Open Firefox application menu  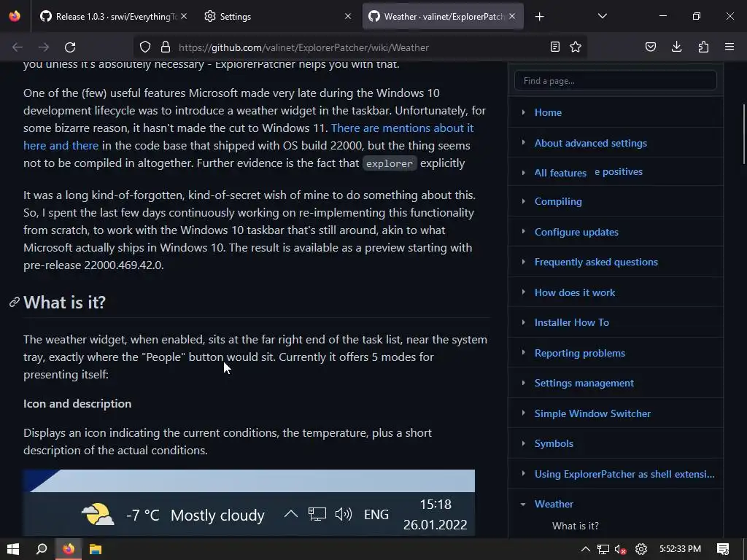(729, 47)
